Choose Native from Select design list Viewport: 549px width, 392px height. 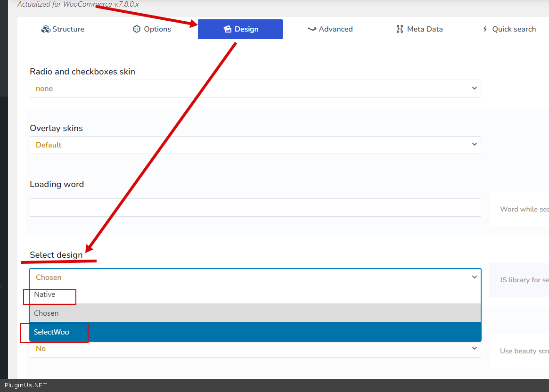pyautogui.click(x=45, y=294)
